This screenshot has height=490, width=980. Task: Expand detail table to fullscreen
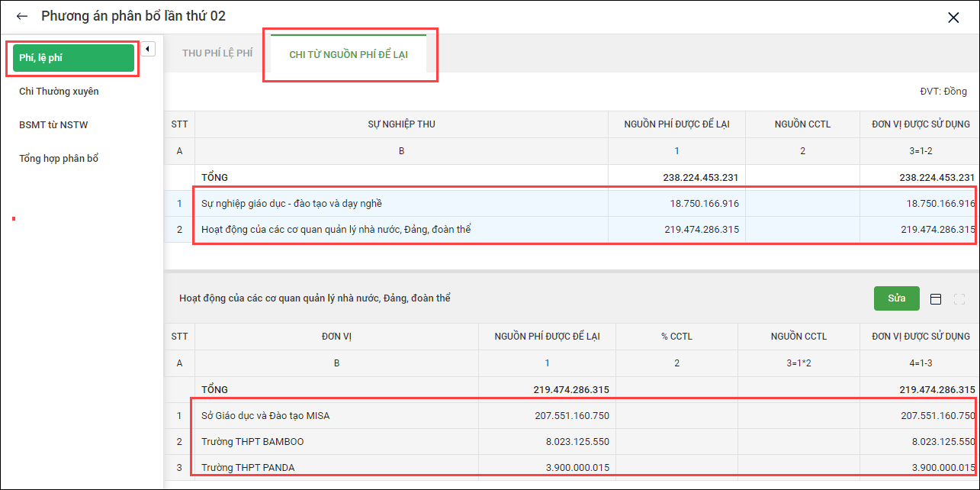point(959,298)
